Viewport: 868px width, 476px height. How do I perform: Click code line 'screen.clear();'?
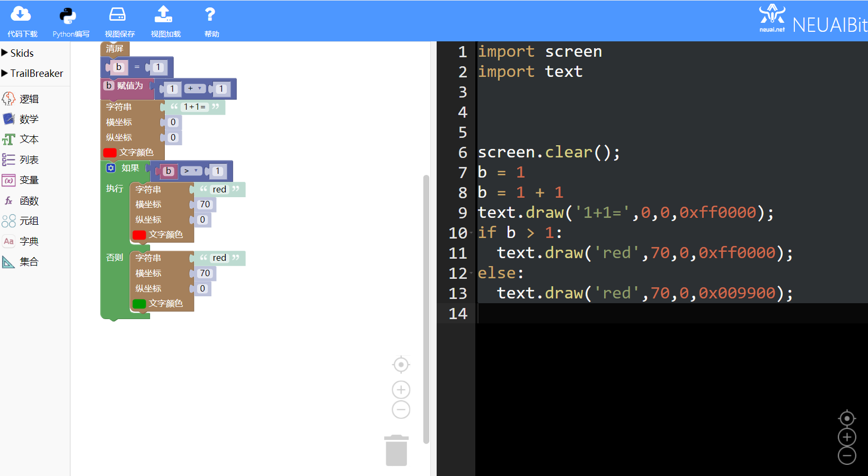click(549, 153)
